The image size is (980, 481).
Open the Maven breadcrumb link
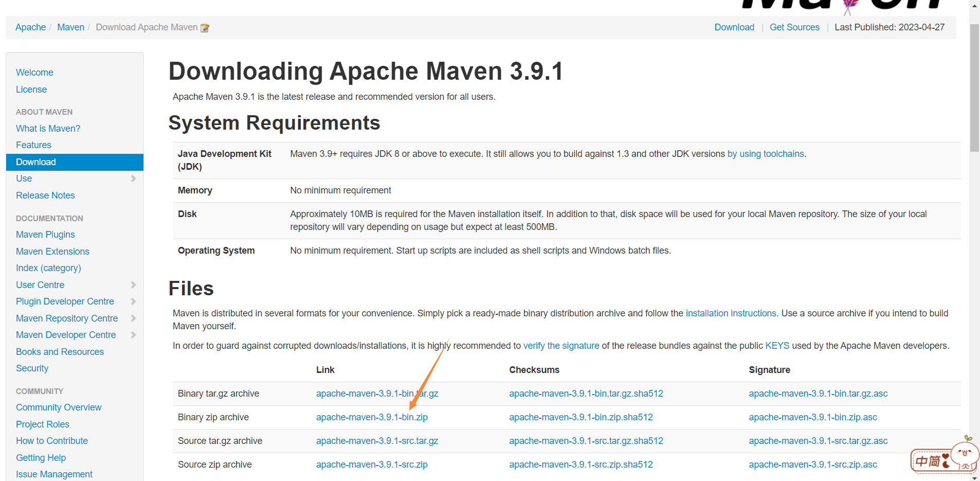coord(70,27)
